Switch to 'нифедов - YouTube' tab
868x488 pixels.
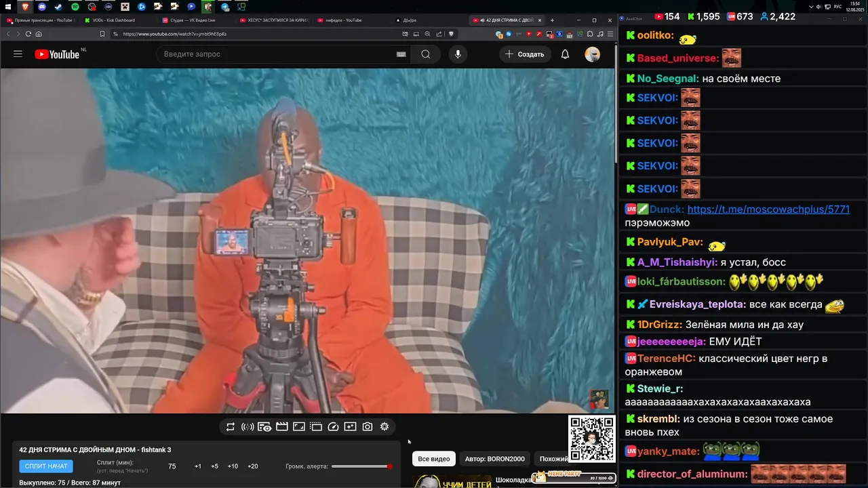point(350,20)
